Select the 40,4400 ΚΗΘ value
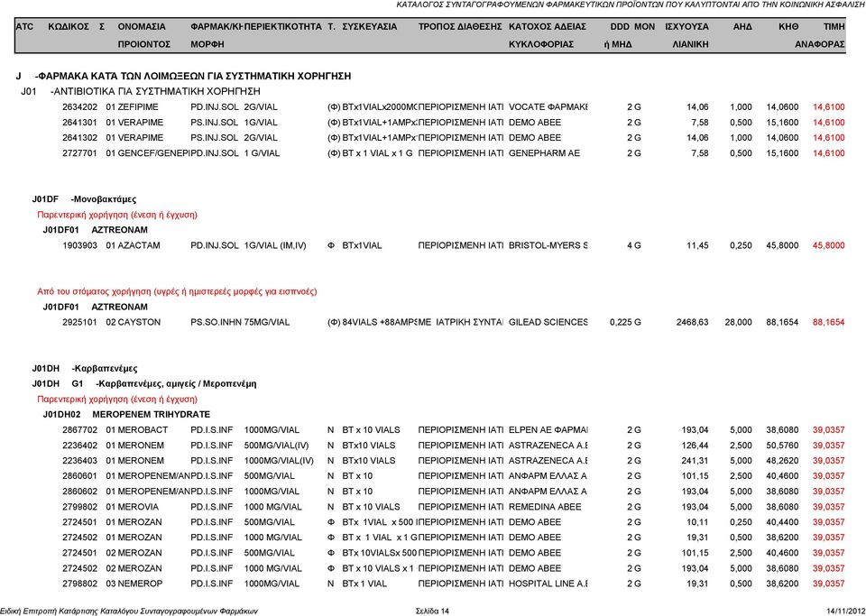 coord(782,522)
